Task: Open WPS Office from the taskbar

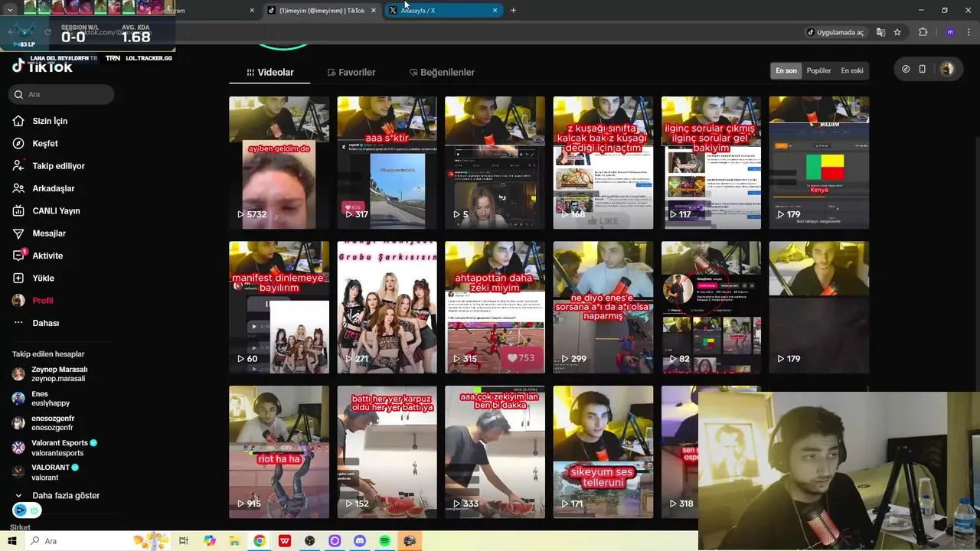Action: tap(285, 541)
